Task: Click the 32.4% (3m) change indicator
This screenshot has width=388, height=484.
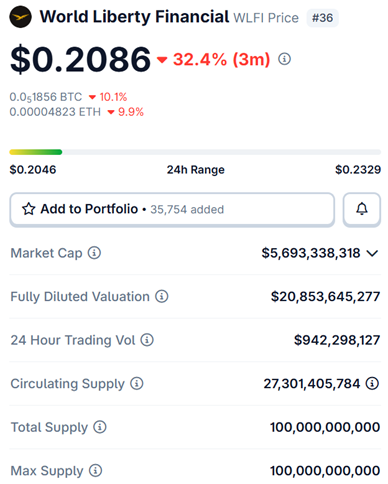Action: click(213, 60)
